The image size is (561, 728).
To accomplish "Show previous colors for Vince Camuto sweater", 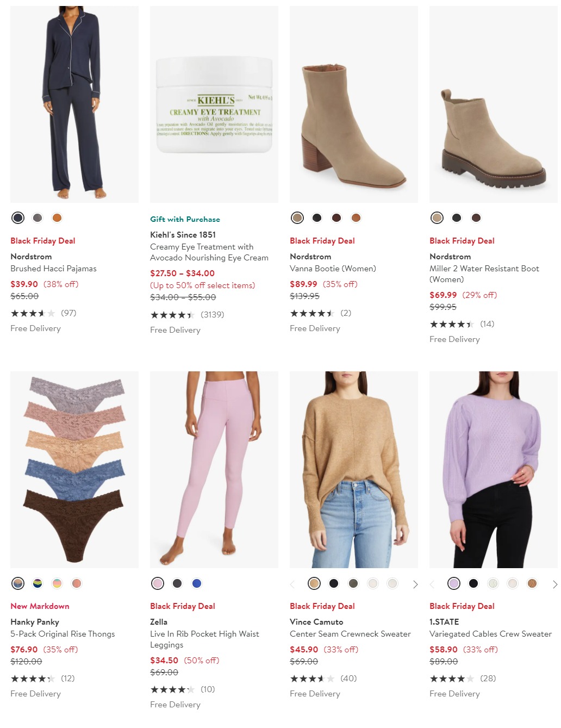I will pos(292,584).
